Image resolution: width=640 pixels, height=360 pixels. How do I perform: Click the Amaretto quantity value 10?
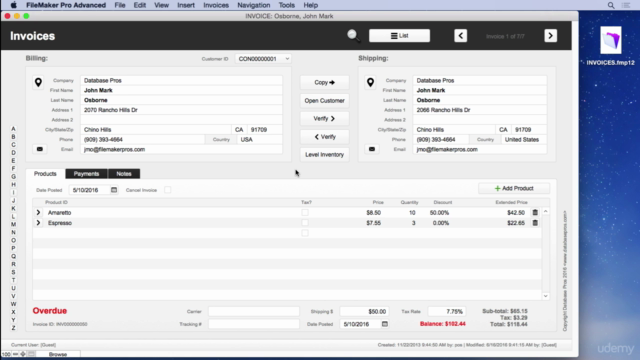coord(412,213)
